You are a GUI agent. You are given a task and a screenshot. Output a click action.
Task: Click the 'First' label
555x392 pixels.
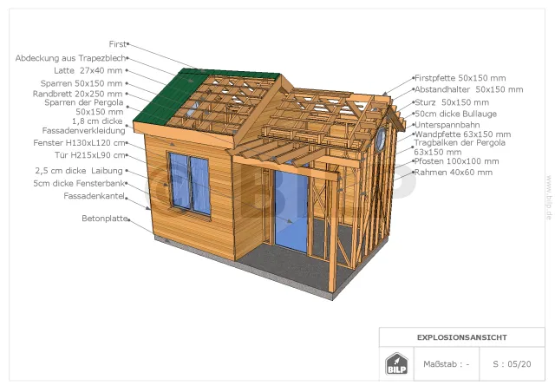click(117, 42)
